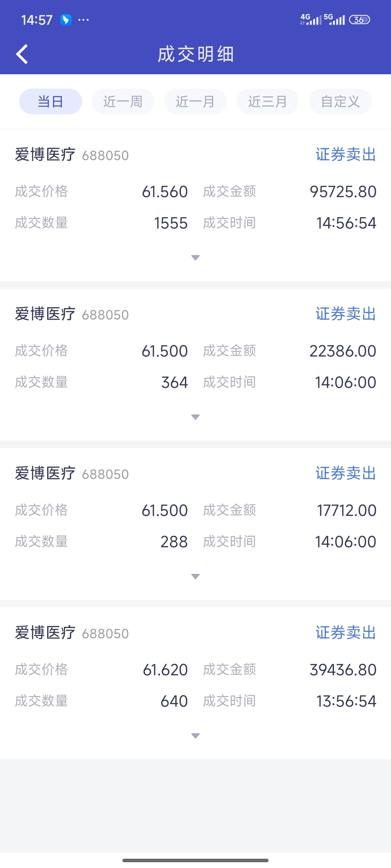Tap the three-dot status bar icon
Image resolution: width=391 pixels, height=868 pixels.
83,20
